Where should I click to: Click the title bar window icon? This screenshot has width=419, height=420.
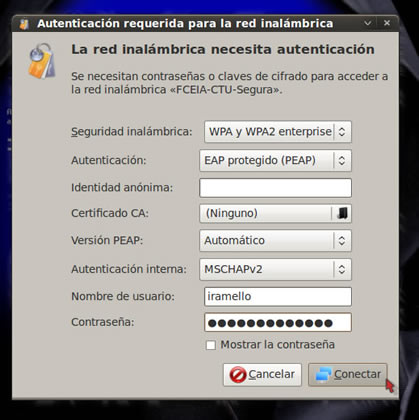coord(24,24)
